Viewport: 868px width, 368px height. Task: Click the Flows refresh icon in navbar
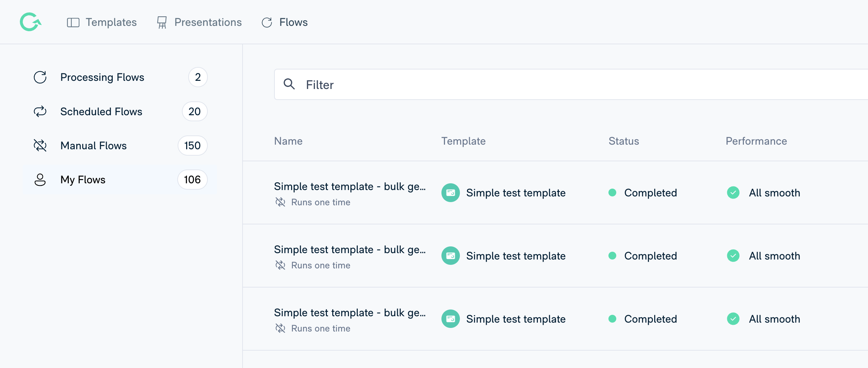[267, 22]
